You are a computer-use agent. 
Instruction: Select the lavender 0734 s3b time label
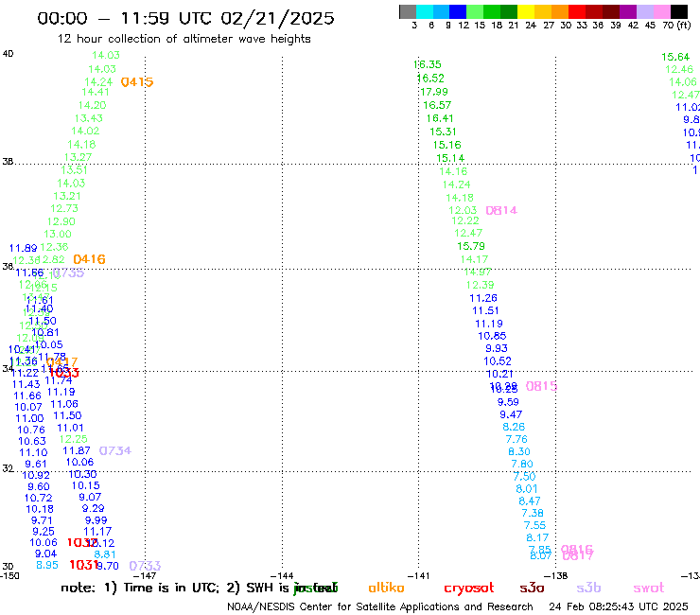(x=115, y=450)
